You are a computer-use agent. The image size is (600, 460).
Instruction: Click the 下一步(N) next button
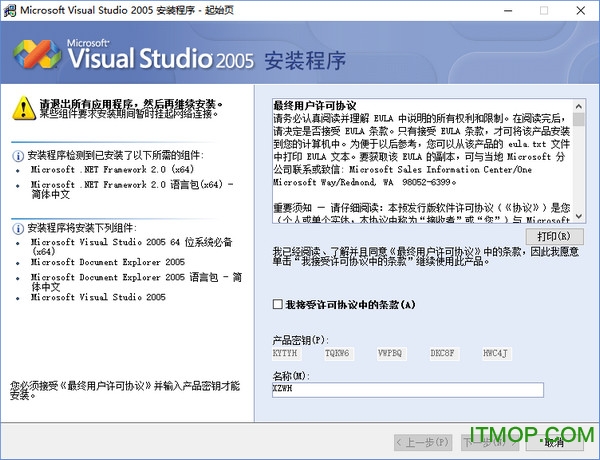pyautogui.click(x=485, y=441)
